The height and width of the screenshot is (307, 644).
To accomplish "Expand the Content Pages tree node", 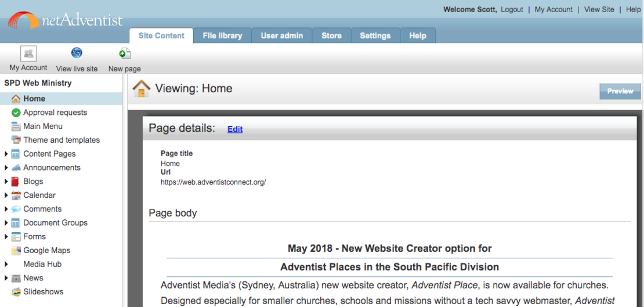I will 6,154.
